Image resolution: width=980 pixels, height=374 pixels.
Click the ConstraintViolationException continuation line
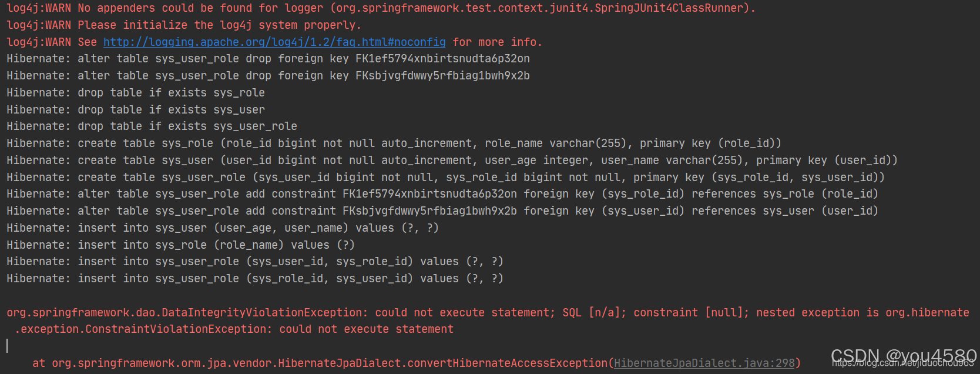coord(234,329)
